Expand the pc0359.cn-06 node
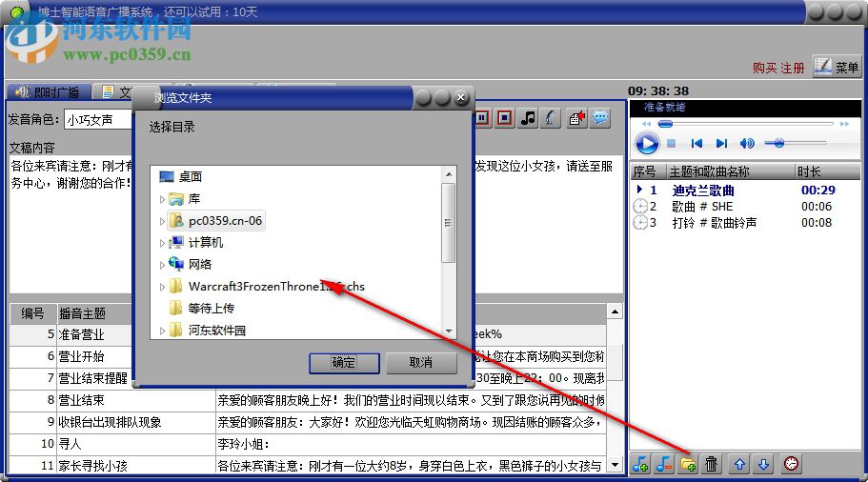868x482 pixels. pos(162,221)
